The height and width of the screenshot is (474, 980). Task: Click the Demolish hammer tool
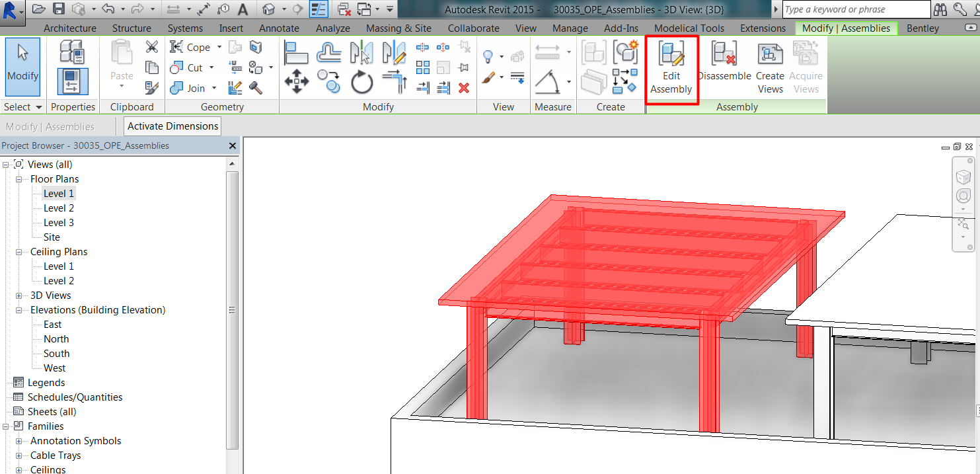pyautogui.click(x=256, y=88)
